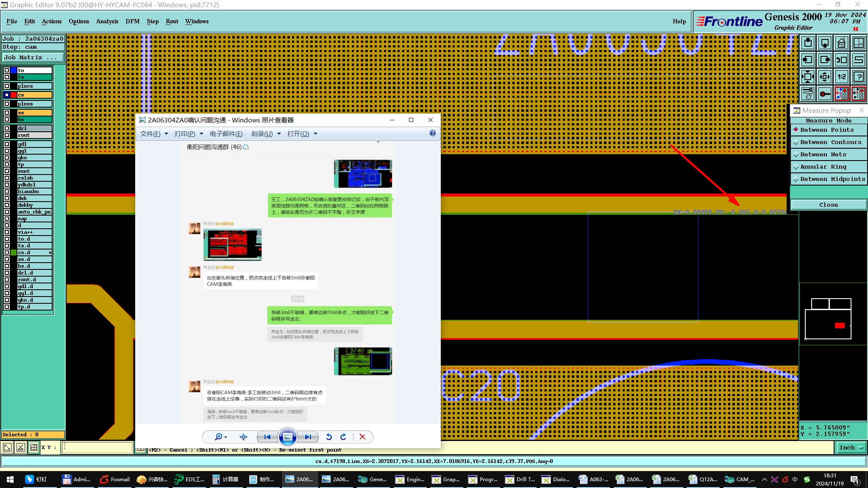Open the Inch units dropdown
The image size is (868, 488).
[851, 447]
